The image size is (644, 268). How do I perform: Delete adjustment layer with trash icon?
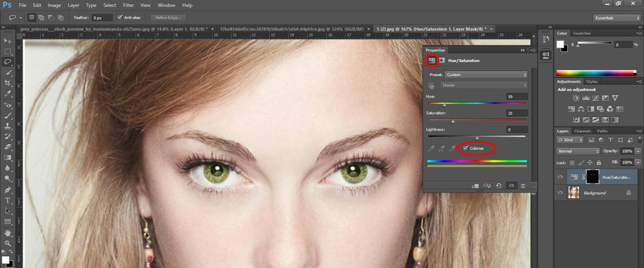[x=523, y=186]
